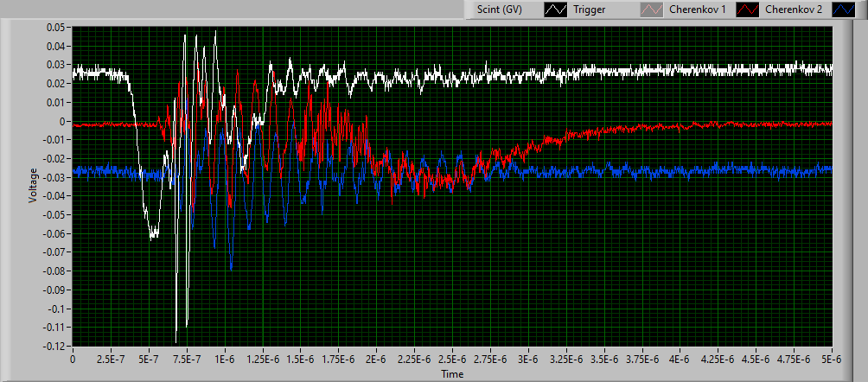Click the 4.5E-6 x-axis tick label
Screen dimensions: 868x382
pos(756,359)
